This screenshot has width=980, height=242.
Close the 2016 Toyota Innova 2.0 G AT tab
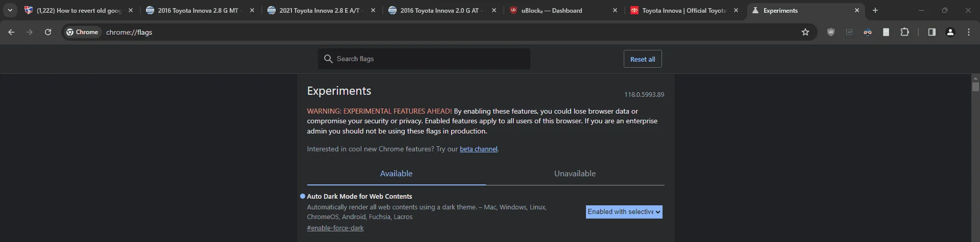tap(494, 10)
